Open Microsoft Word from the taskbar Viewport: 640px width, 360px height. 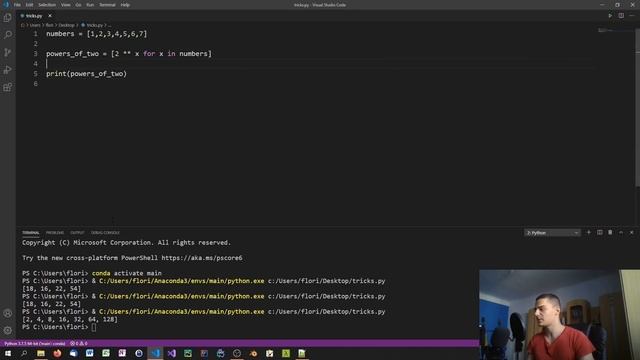coord(90,353)
